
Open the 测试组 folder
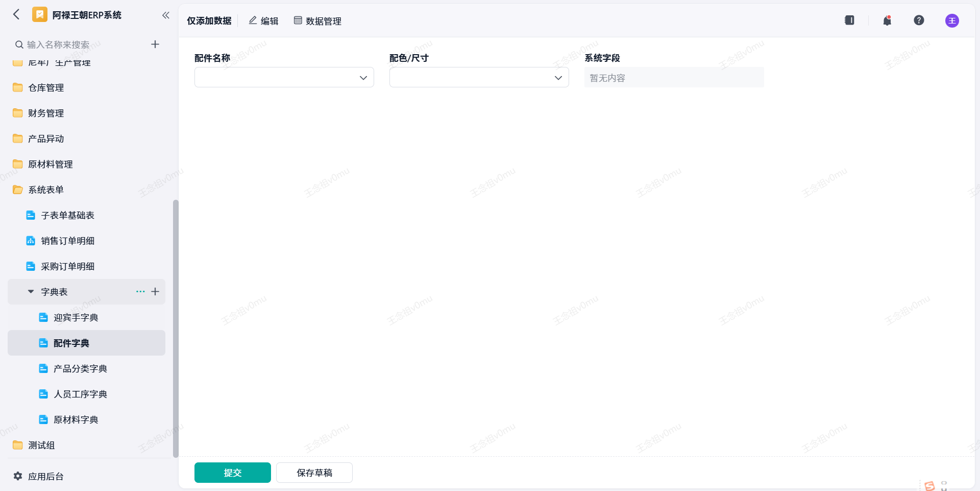(x=87, y=446)
